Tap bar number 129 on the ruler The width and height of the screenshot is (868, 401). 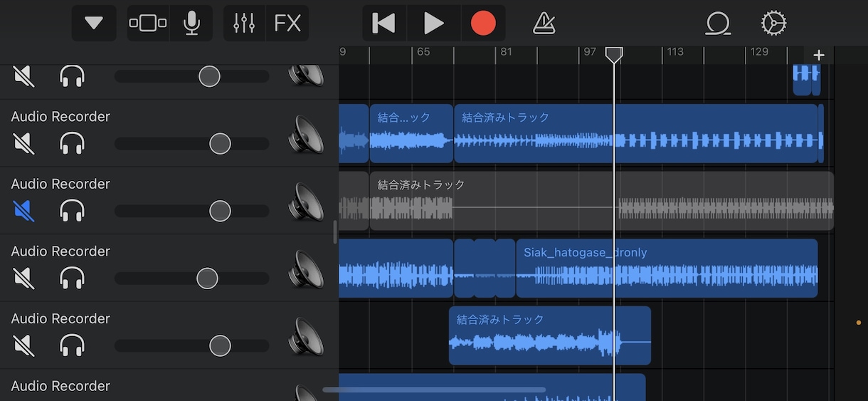coord(760,52)
